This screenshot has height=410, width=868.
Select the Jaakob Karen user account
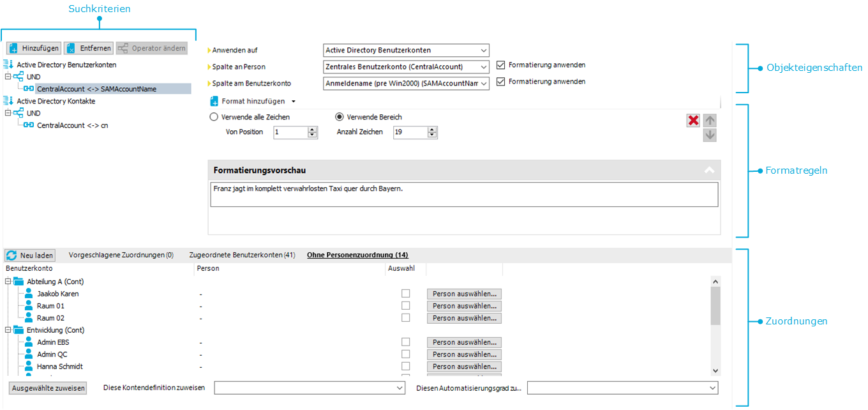pos(58,294)
